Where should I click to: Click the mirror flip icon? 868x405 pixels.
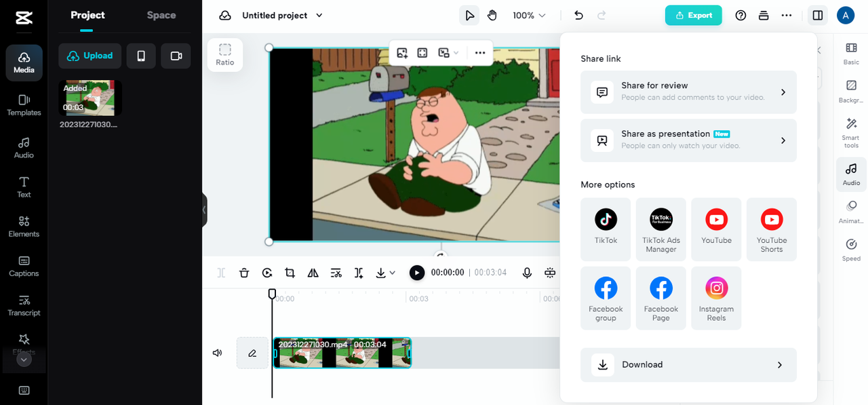[x=313, y=273]
